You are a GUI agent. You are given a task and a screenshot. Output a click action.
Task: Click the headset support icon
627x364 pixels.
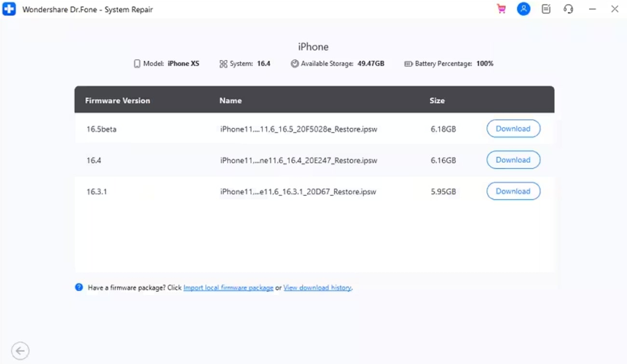pyautogui.click(x=568, y=9)
